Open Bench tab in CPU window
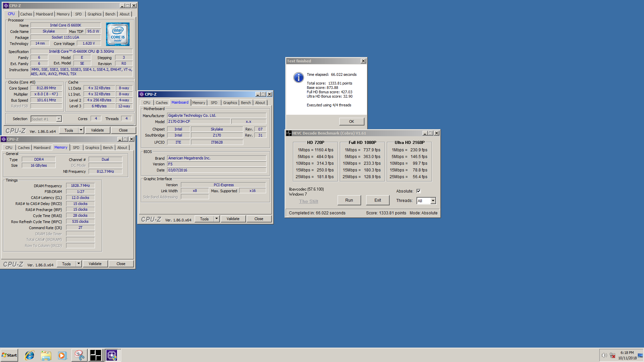 (110, 14)
